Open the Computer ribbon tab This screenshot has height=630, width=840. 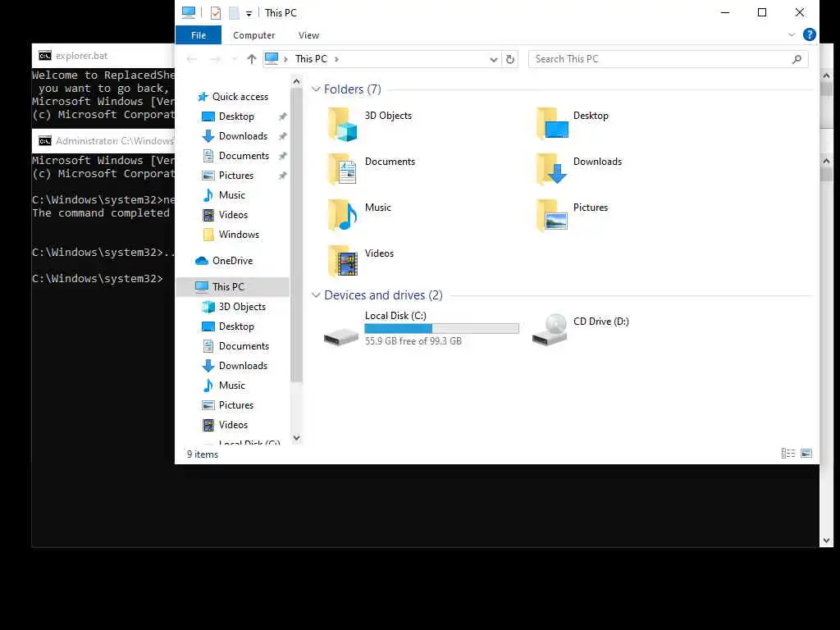coord(254,34)
